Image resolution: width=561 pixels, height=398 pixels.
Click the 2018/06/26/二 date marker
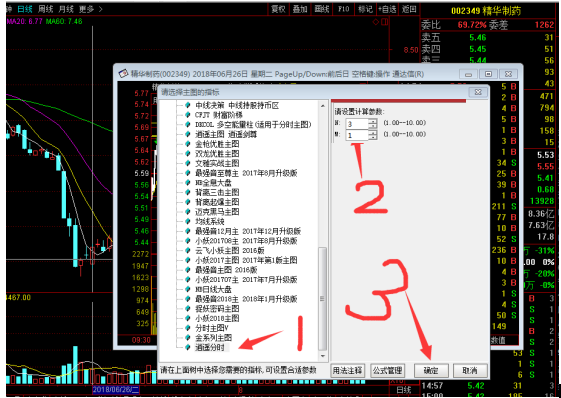point(116,389)
